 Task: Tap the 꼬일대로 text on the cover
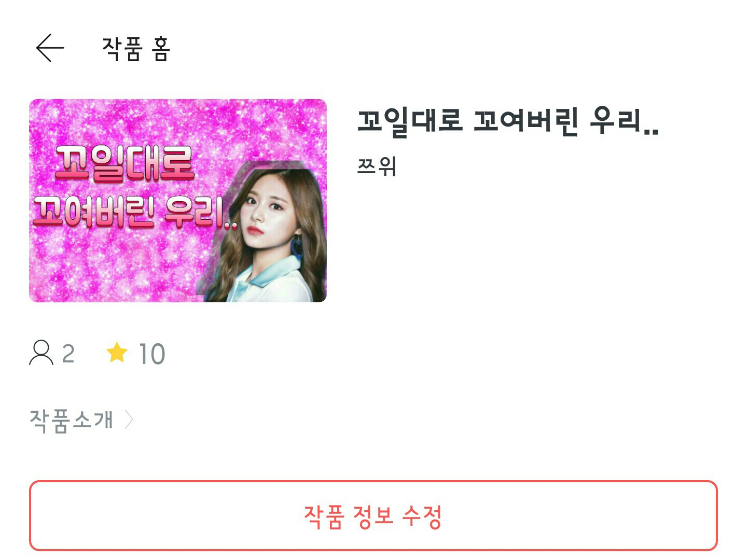point(125,164)
